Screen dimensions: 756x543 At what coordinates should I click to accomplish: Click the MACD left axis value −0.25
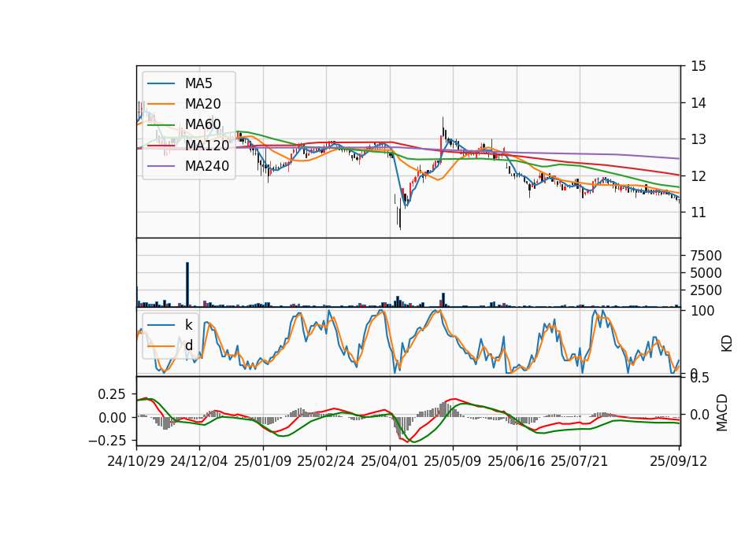pyautogui.click(x=107, y=441)
